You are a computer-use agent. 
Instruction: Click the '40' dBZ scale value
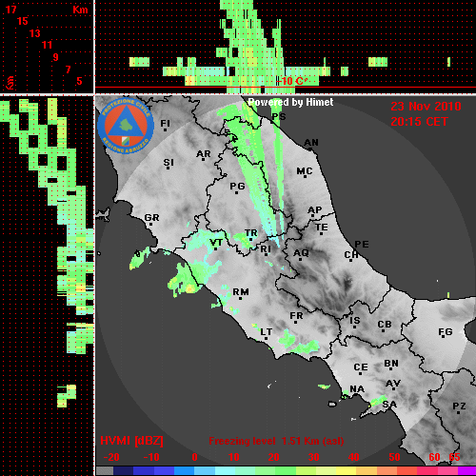(x=354, y=457)
